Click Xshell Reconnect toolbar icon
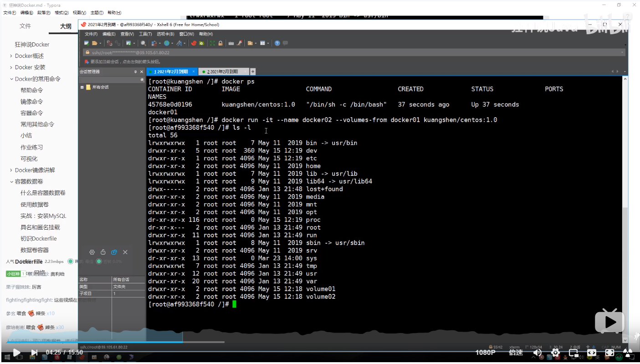The height and width of the screenshot is (364, 640). (x=118, y=43)
